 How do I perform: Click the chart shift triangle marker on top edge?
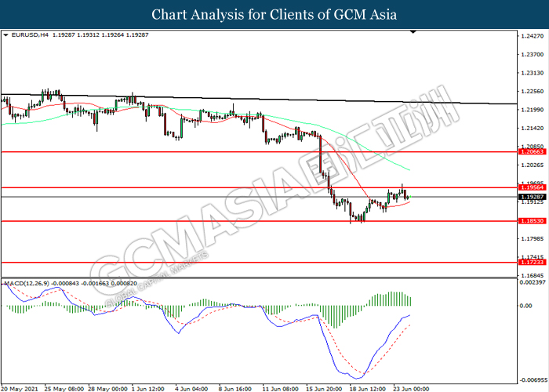click(413, 32)
